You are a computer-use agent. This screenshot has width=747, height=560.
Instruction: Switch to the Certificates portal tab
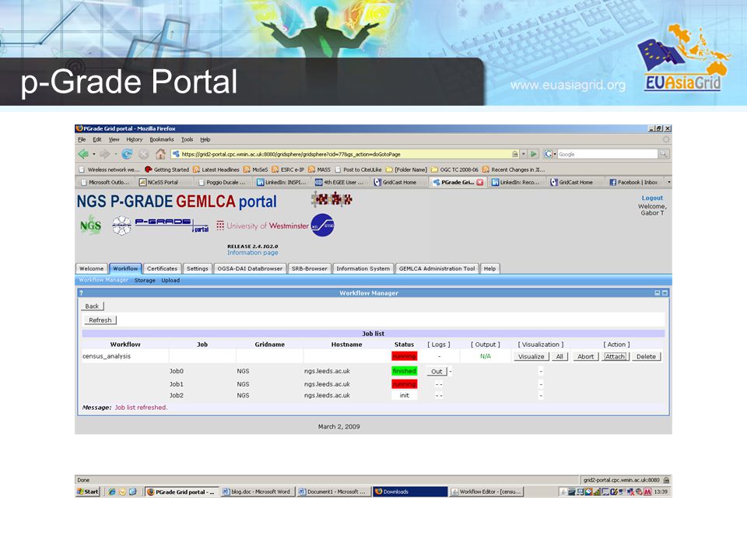162,268
